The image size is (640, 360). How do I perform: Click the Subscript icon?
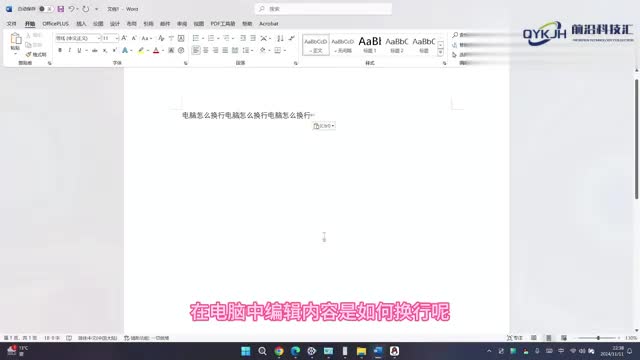(x=105, y=50)
